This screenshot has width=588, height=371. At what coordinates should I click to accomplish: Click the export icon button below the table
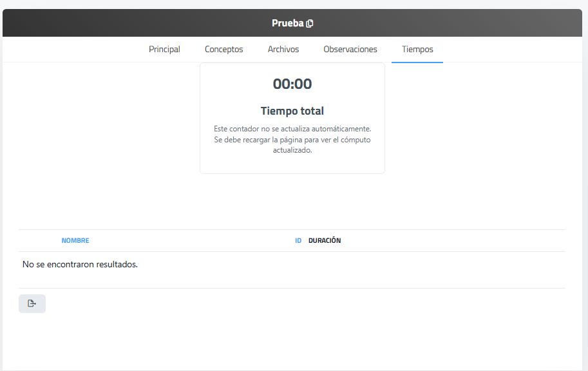32,303
